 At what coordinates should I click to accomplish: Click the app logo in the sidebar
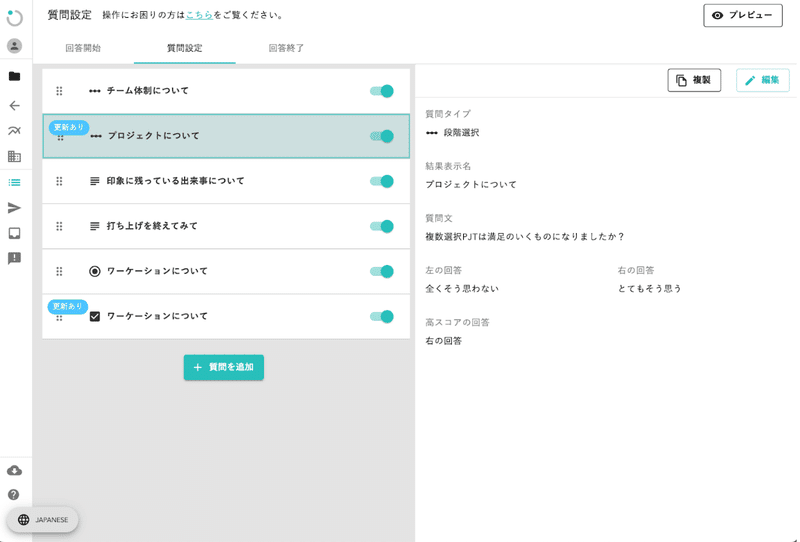pos(14,17)
